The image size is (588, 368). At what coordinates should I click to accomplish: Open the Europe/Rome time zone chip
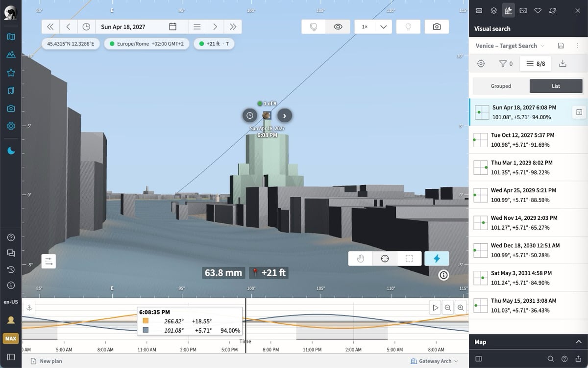[147, 44]
